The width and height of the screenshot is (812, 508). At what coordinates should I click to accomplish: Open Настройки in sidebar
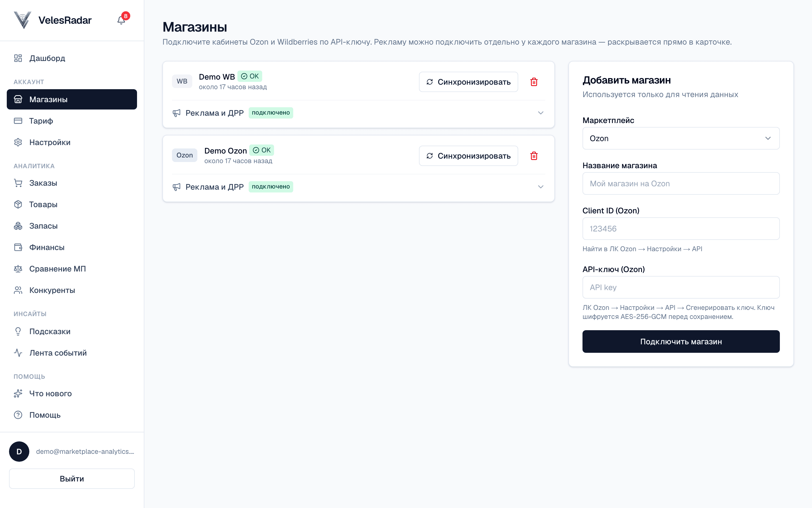click(72, 142)
